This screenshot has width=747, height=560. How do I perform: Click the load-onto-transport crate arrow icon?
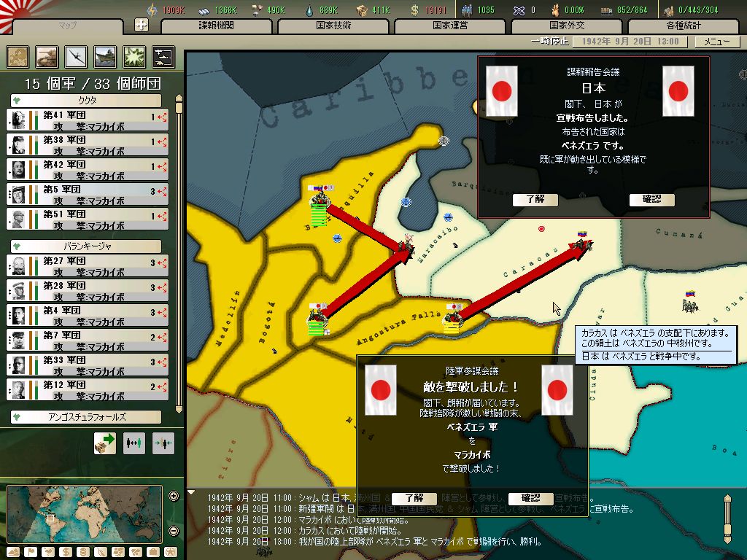105,443
